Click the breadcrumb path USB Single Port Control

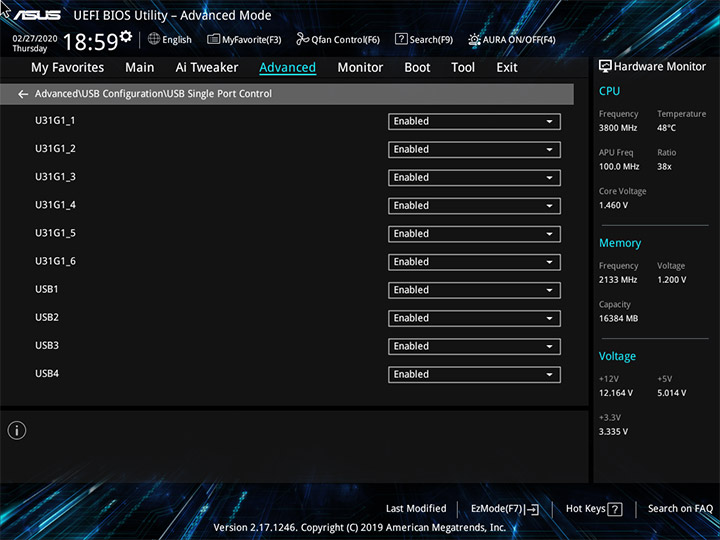219,94
